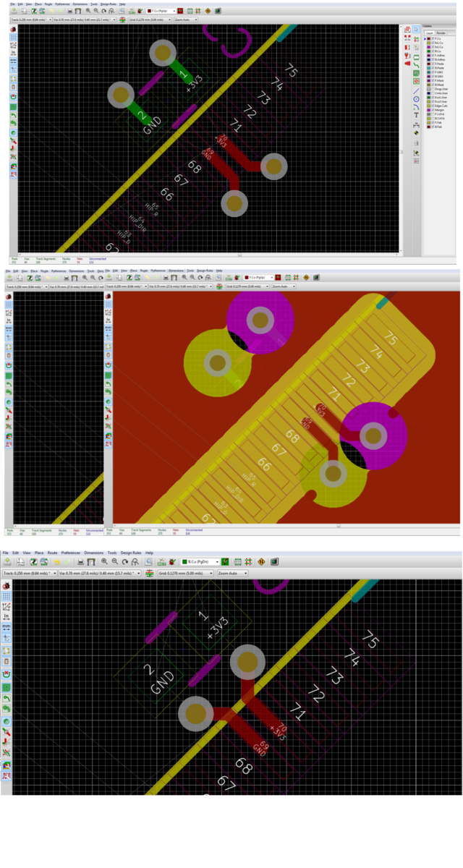
Task: Toggle auto-delete track in bottom window sidebar
Action: point(7,674)
